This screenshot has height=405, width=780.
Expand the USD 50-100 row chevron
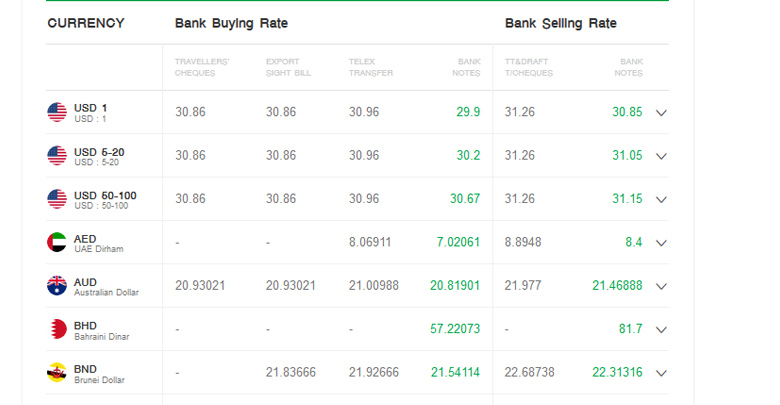(661, 200)
